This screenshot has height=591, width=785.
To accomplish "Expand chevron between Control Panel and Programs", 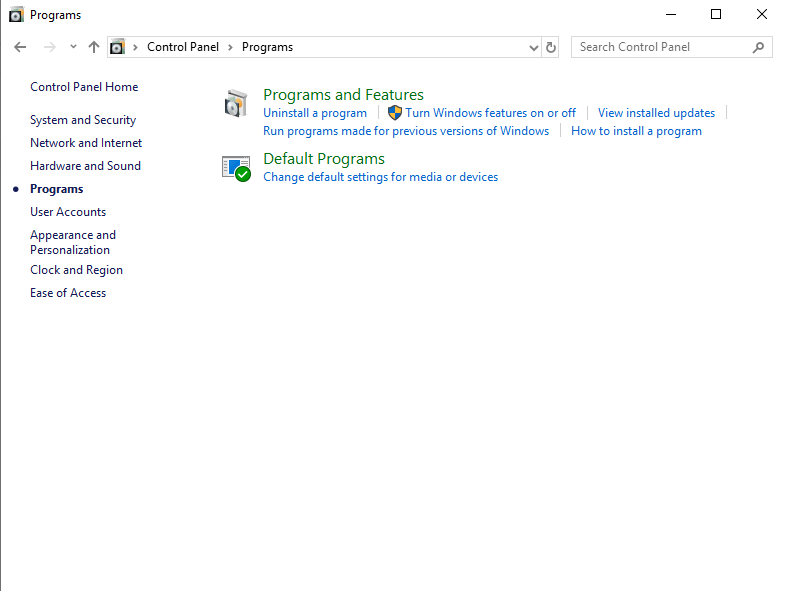I will [230, 47].
